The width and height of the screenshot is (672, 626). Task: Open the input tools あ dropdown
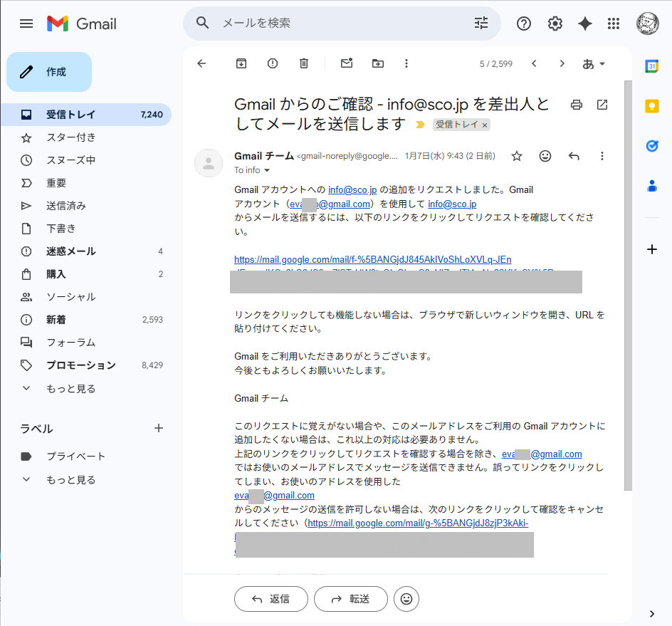(x=594, y=63)
